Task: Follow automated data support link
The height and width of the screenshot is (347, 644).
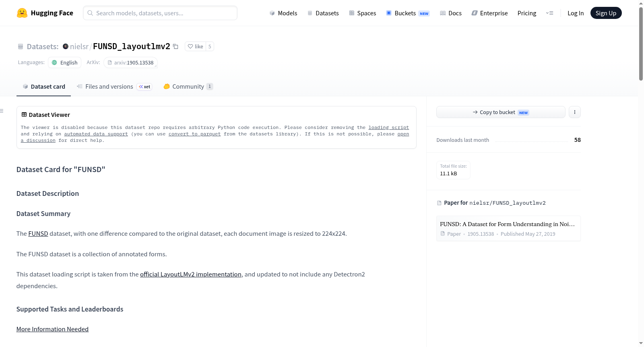Action: pyautogui.click(x=96, y=134)
